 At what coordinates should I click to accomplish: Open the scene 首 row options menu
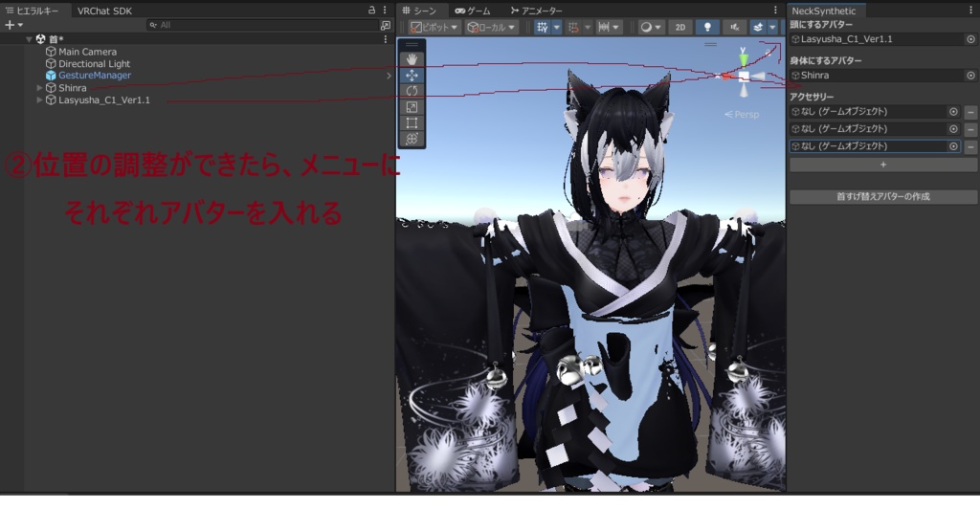pyautogui.click(x=385, y=38)
